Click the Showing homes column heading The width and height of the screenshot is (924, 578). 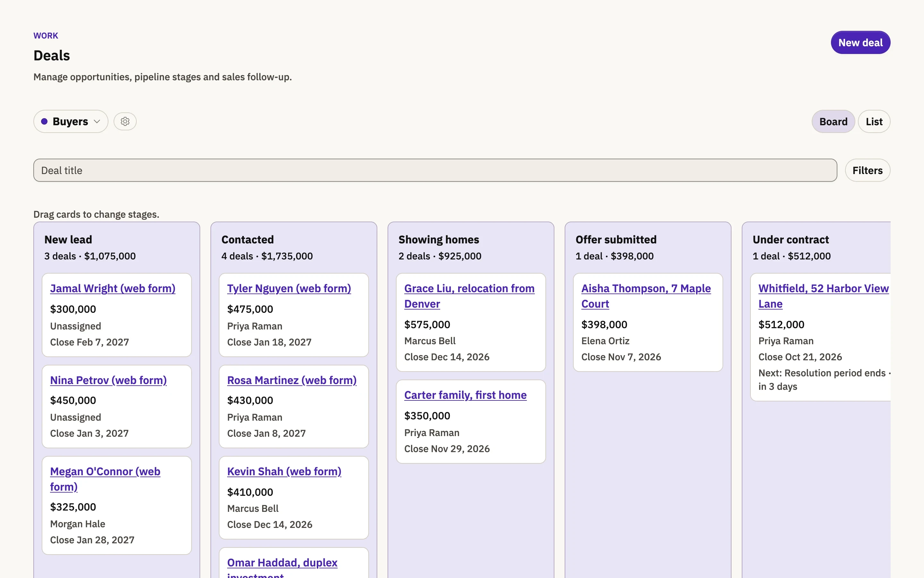pyautogui.click(x=439, y=240)
